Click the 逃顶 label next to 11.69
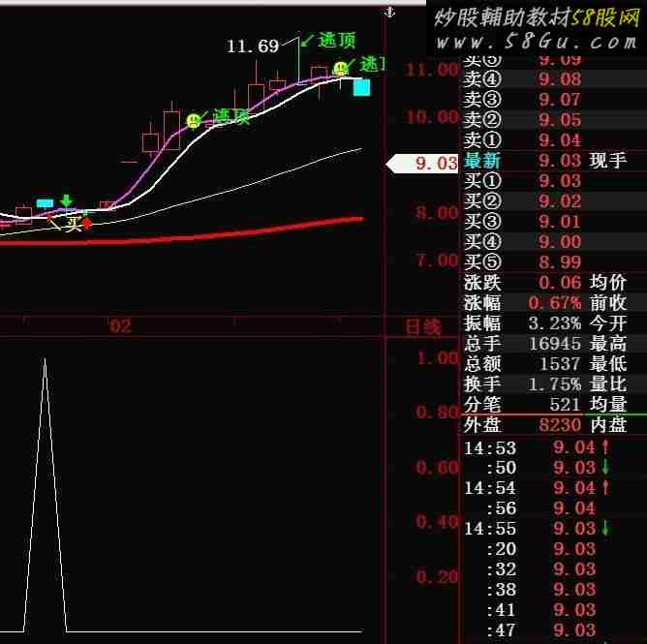 [x=337, y=40]
